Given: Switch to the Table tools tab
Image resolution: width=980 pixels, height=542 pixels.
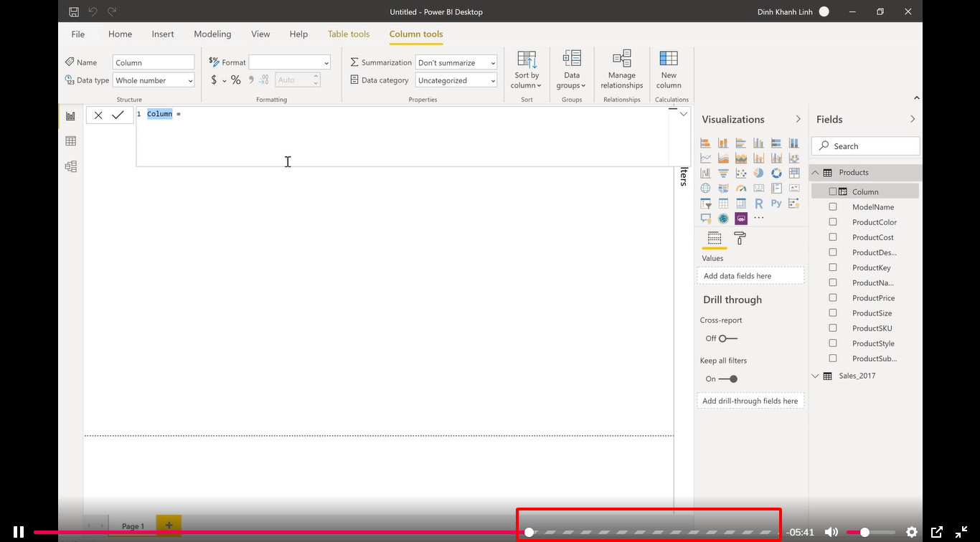Looking at the screenshot, I should click(349, 34).
